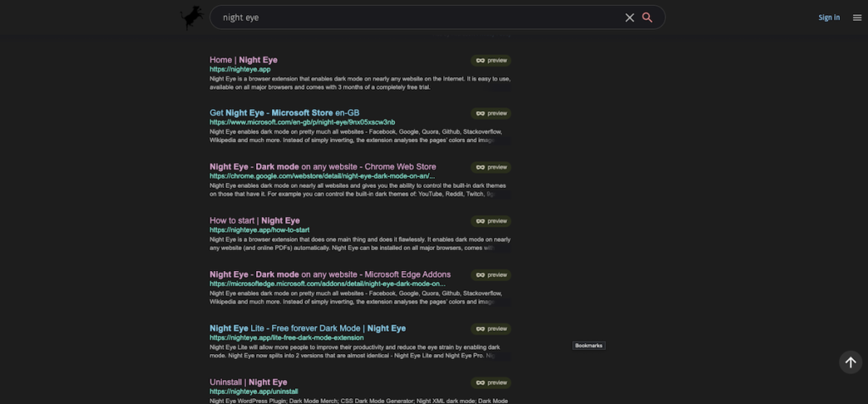868x404 pixels.
Task: Click the microsoft.com en-gb night-eye URL
Action: click(302, 122)
